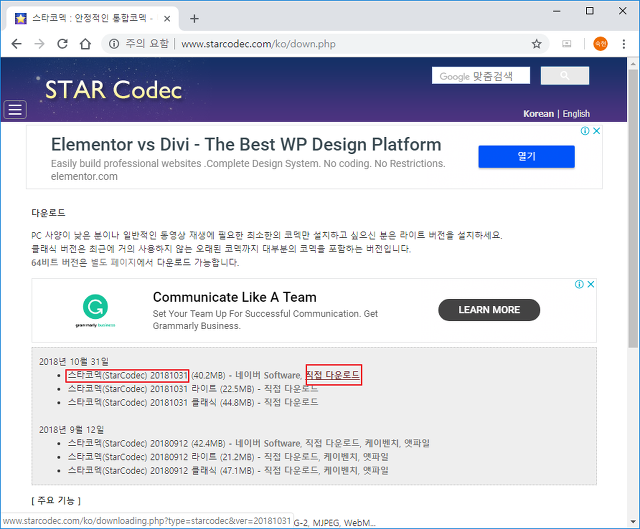
Task: Click the search magnifier button
Action: (x=565, y=76)
